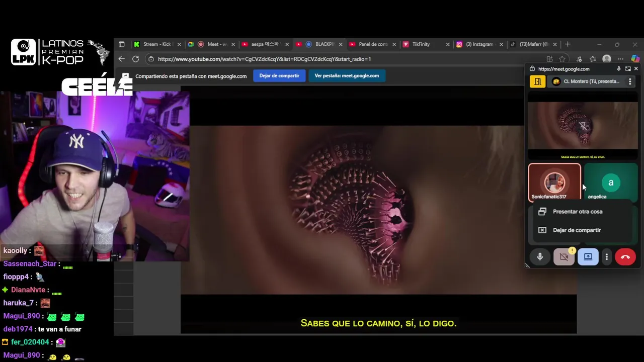
Task: Click the Latinos Premian K-Pop logo
Action: 60,52
